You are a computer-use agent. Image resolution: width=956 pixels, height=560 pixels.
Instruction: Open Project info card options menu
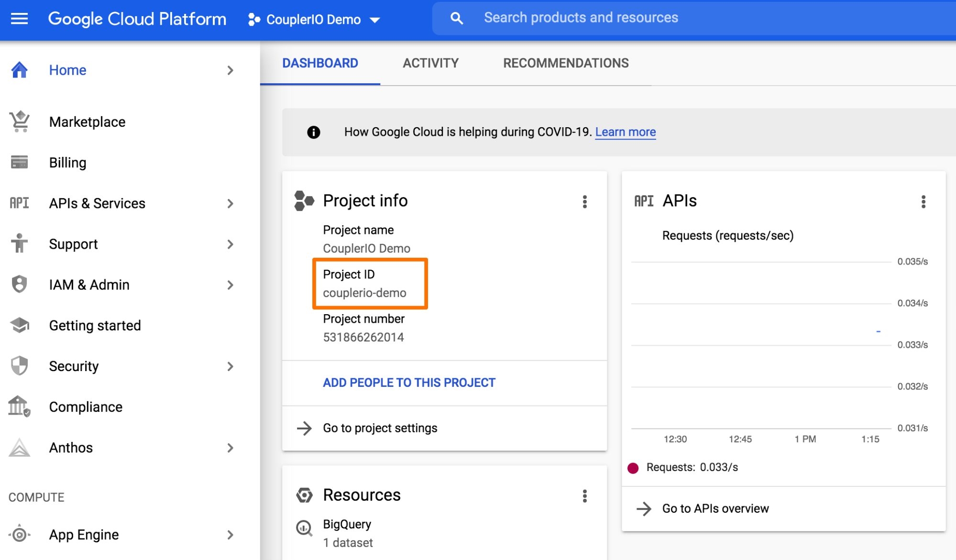[584, 202]
